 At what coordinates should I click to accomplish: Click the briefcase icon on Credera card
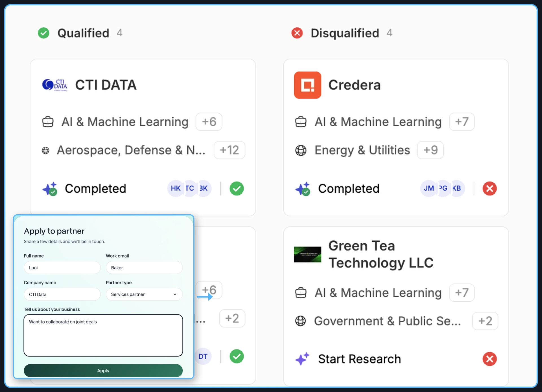pyautogui.click(x=301, y=122)
